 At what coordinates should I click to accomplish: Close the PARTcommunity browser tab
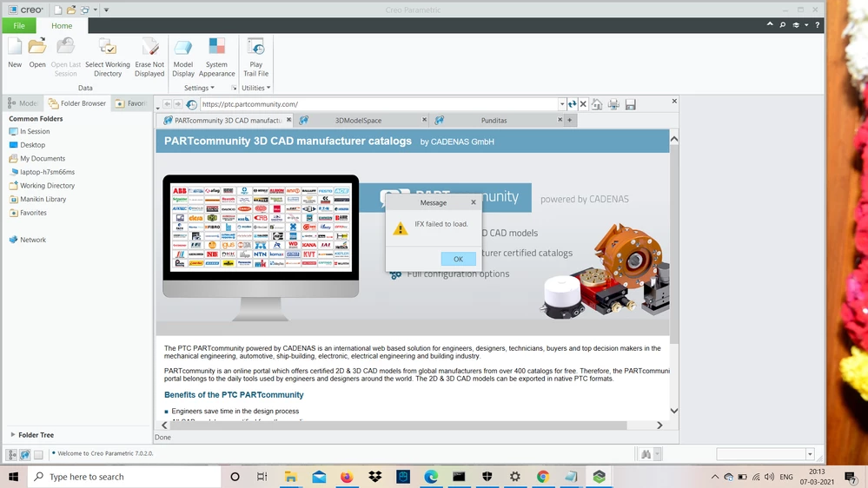click(x=288, y=120)
